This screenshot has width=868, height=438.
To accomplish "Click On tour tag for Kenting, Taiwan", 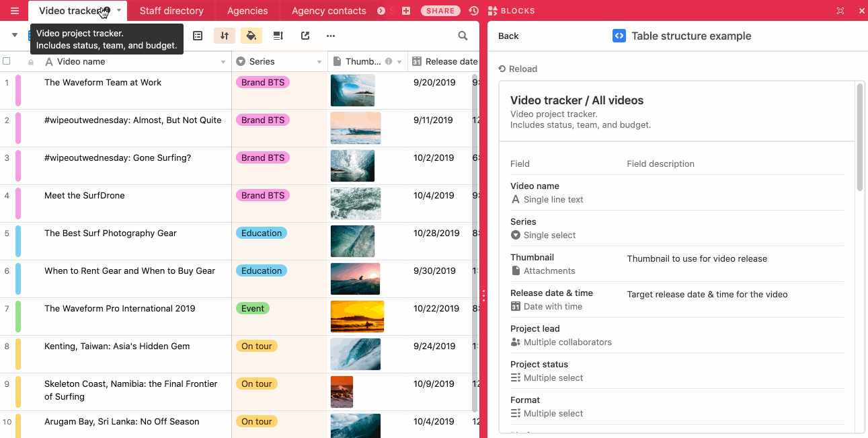I will [x=257, y=346].
